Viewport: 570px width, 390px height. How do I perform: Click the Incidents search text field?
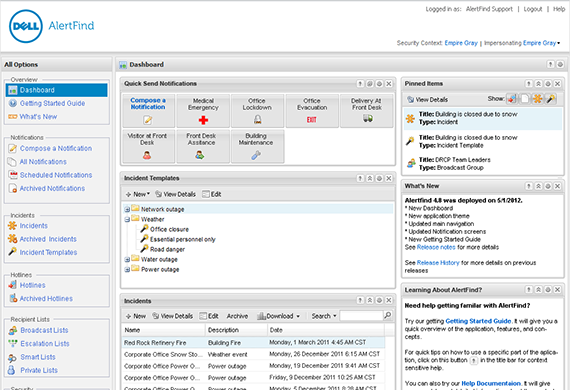(x=361, y=316)
